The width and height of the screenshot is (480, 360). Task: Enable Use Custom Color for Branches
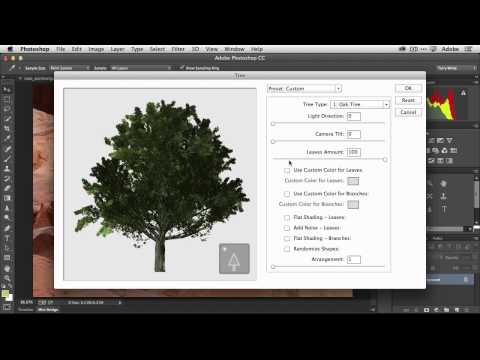[x=287, y=194]
